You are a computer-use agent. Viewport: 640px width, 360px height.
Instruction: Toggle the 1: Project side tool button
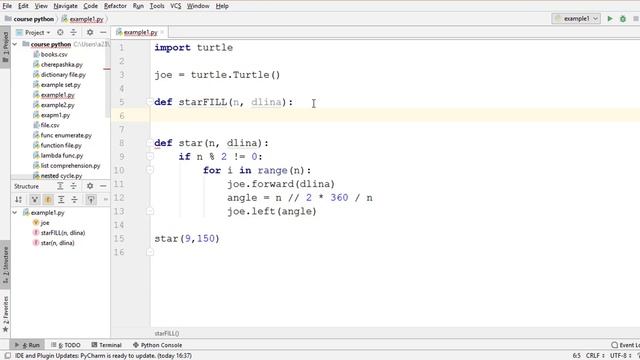tap(5, 47)
